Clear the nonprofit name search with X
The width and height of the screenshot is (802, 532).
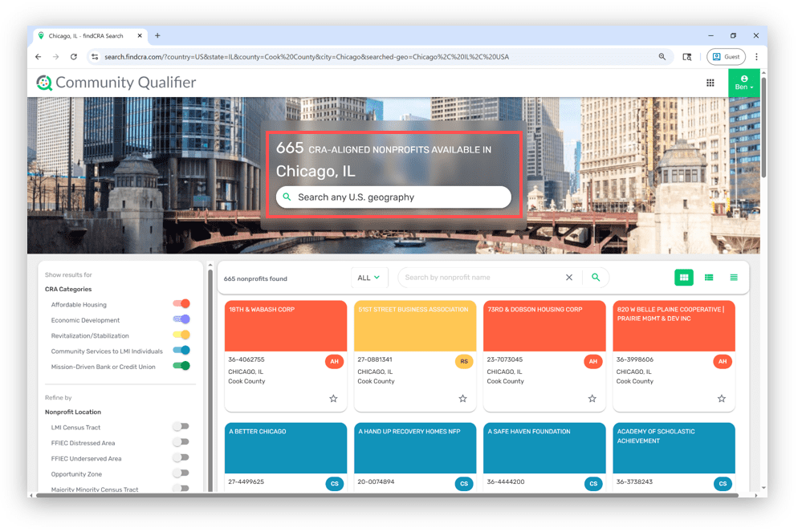[568, 278]
